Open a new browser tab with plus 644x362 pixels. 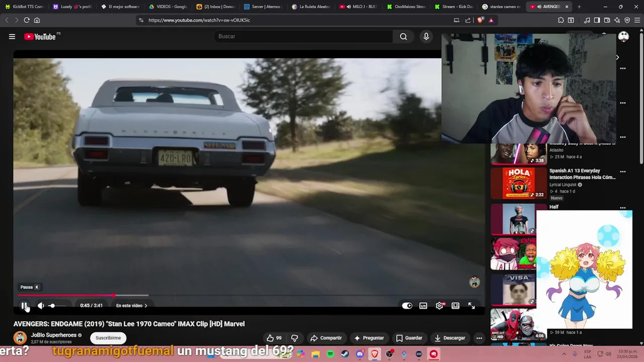click(579, 7)
